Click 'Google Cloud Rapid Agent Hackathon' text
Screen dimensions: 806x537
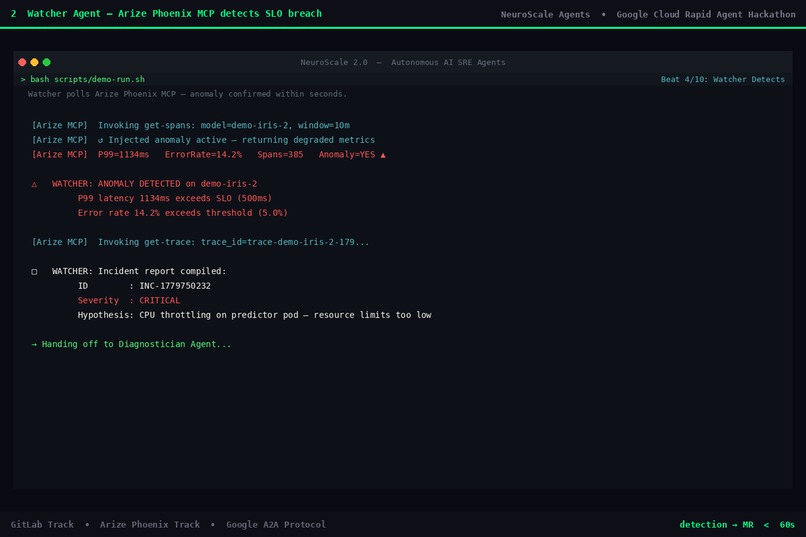click(x=706, y=14)
